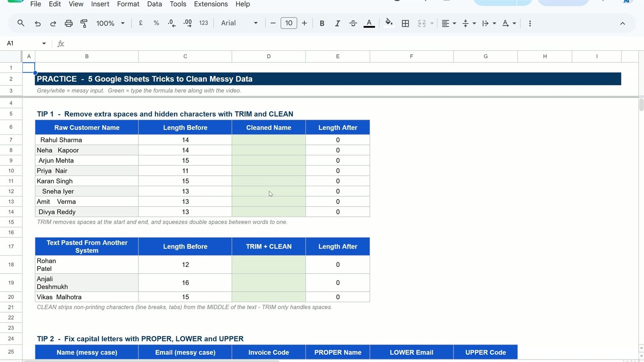This screenshot has width=644, height=362.
Task: Open the horizontal align dropdown
Action: tap(448, 23)
